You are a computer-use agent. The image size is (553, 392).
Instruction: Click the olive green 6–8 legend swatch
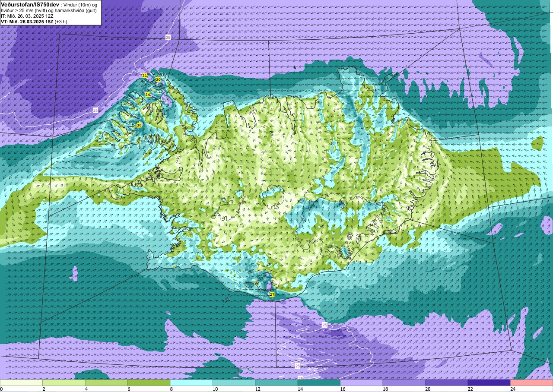click(149, 383)
